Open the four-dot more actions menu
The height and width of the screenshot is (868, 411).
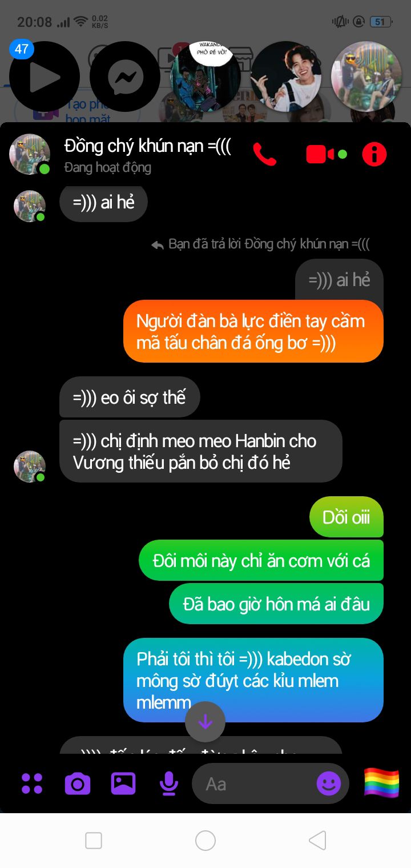(x=32, y=783)
